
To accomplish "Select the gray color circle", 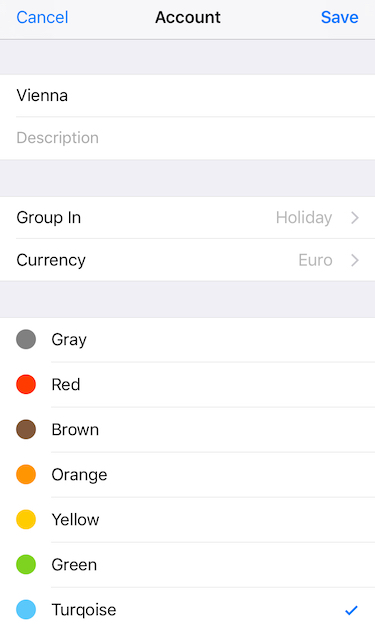I will tap(26, 339).
